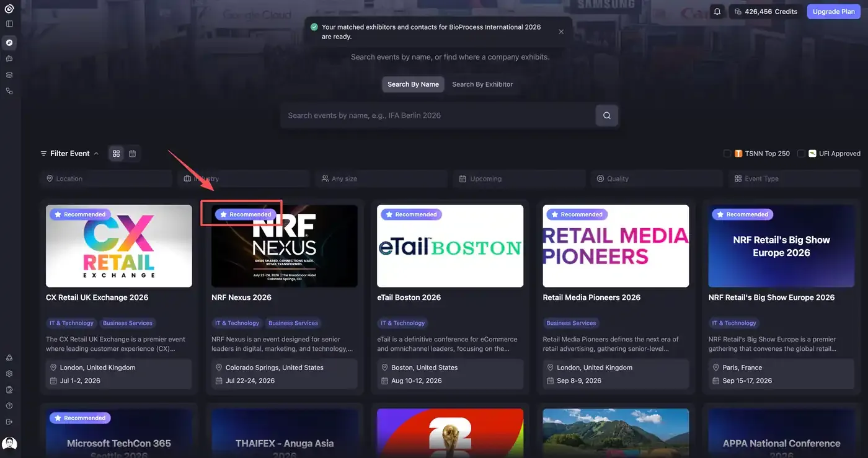868x458 pixels.
Task: Open the clipboard edit sidebar icon
Action: (x=9, y=390)
